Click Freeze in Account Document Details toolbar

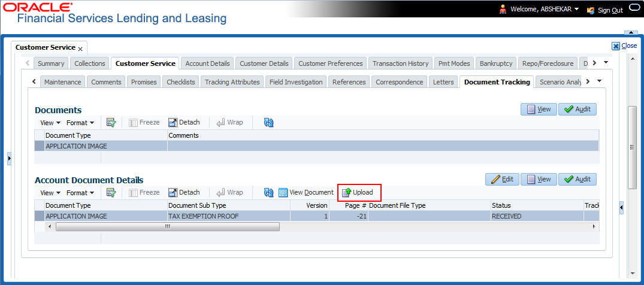click(144, 192)
